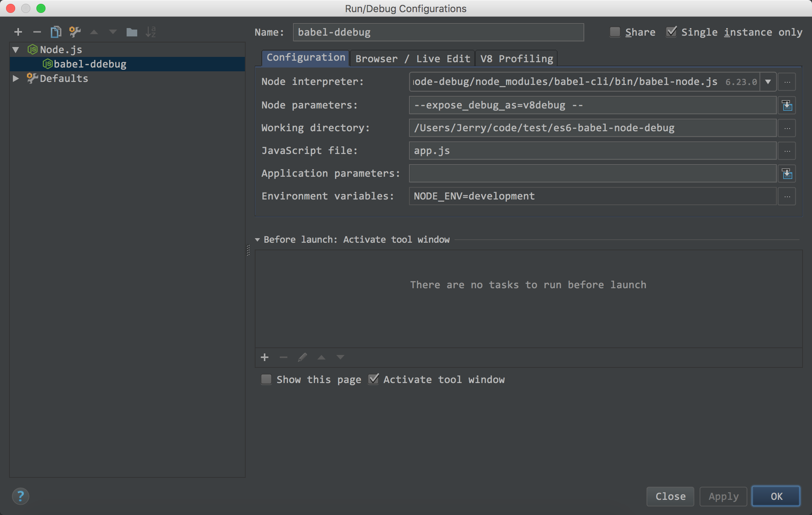The width and height of the screenshot is (812, 515).
Task: Click the Application parameters expand icon
Action: pyautogui.click(x=787, y=173)
